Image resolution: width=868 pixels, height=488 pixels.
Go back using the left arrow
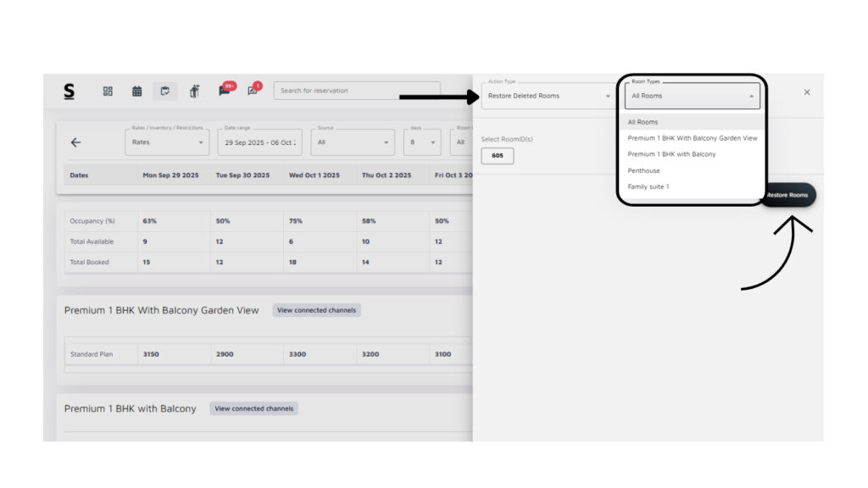click(75, 142)
